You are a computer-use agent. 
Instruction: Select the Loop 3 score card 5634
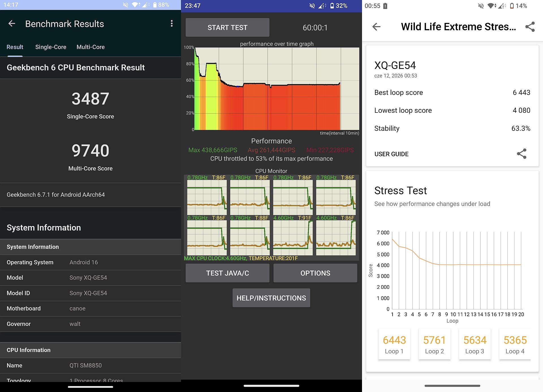pyautogui.click(x=475, y=344)
